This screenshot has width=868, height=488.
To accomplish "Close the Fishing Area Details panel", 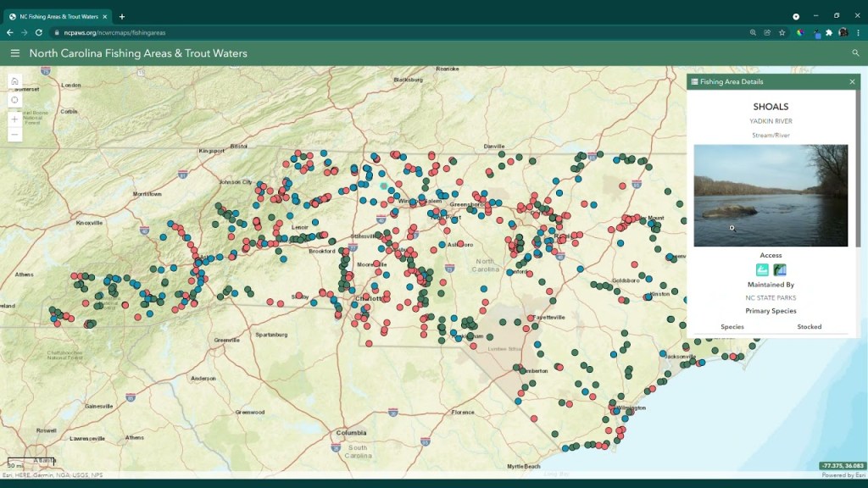I will click(852, 82).
